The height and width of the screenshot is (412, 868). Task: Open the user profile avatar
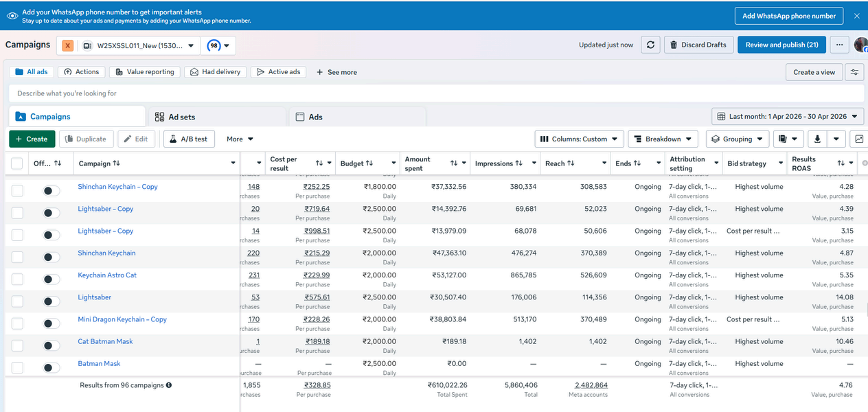[x=861, y=45]
